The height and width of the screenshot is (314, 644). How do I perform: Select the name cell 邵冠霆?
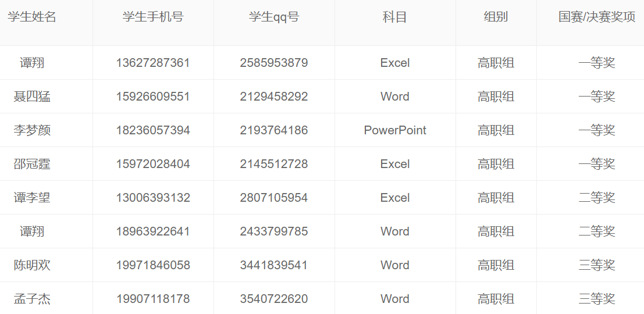(32, 164)
